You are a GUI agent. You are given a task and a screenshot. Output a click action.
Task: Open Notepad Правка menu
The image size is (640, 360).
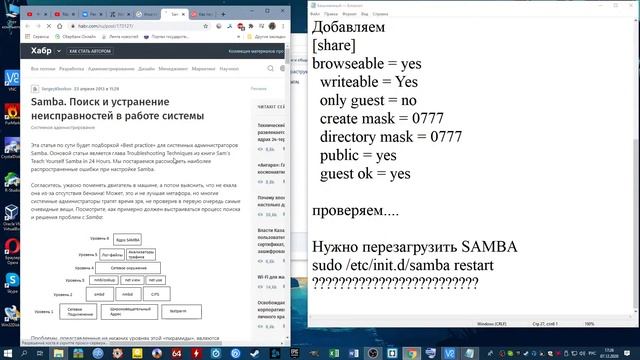331,14
